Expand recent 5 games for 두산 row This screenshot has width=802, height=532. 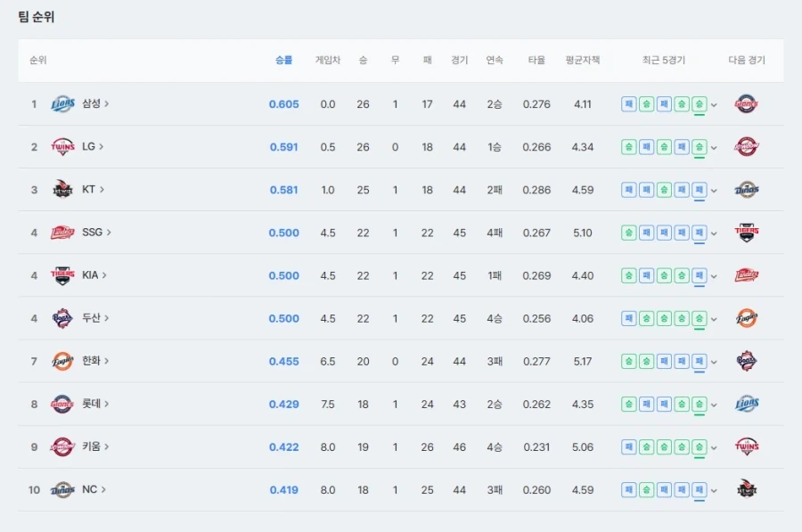pos(714,319)
